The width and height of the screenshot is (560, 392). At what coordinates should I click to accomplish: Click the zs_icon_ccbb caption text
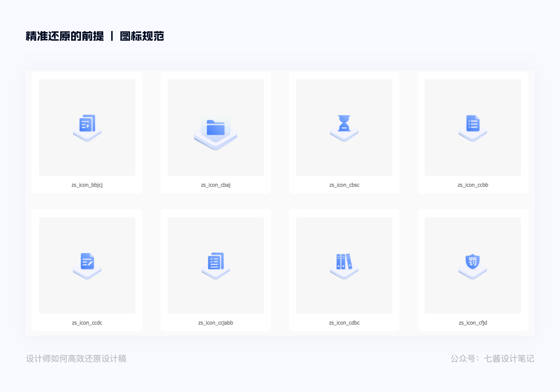coord(473,185)
